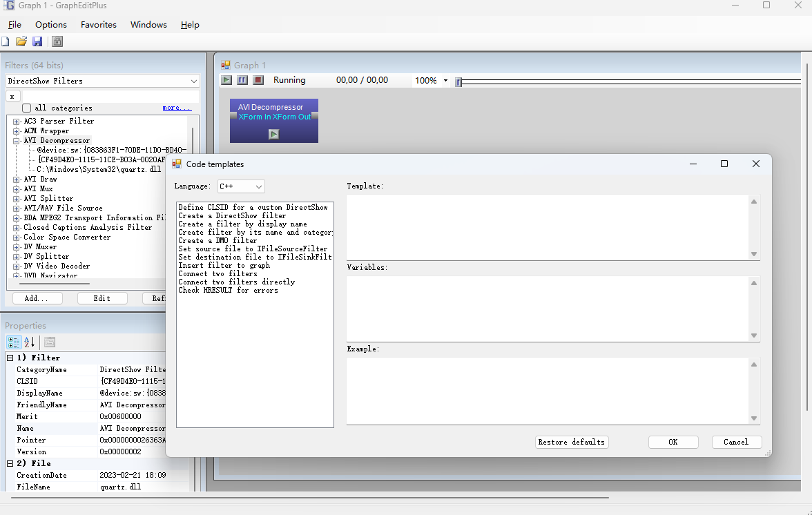This screenshot has height=515, width=812.
Task: Click inside the Variables text area
Action: [x=548, y=309]
